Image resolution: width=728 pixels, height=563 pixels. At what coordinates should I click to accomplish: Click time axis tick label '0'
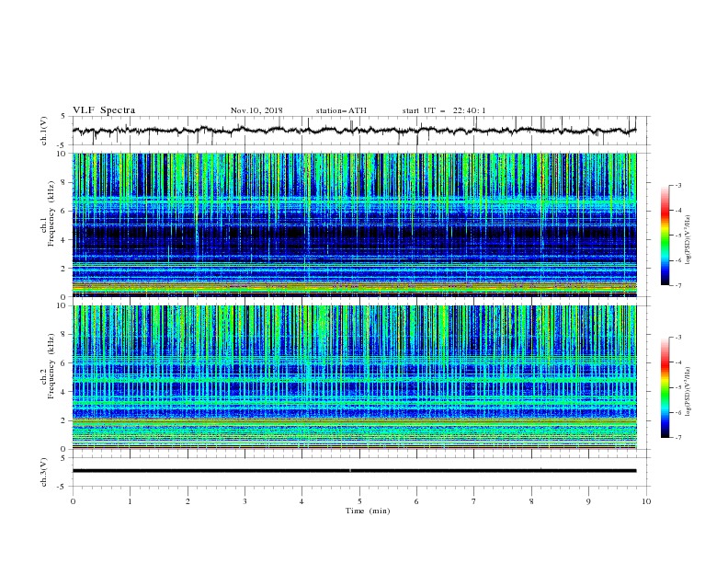pyautogui.click(x=73, y=501)
